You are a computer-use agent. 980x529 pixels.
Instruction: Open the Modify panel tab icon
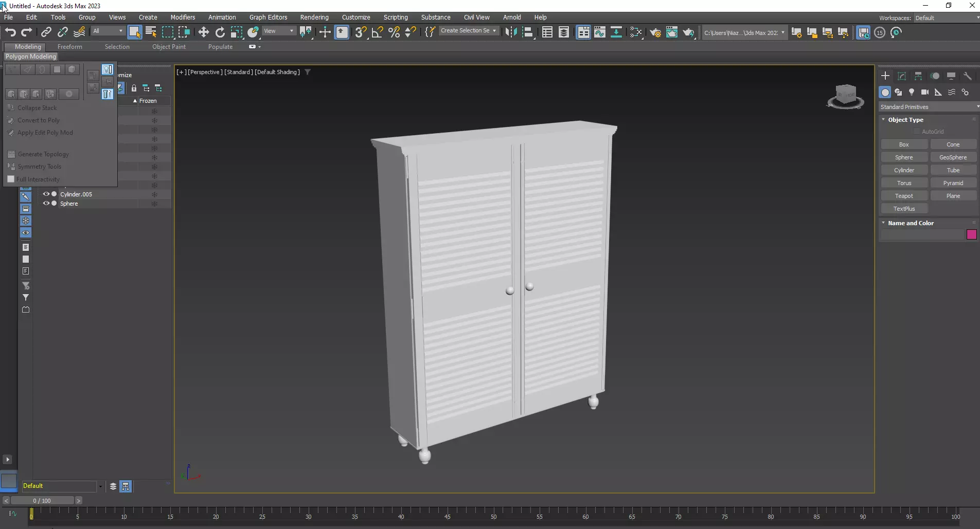902,76
